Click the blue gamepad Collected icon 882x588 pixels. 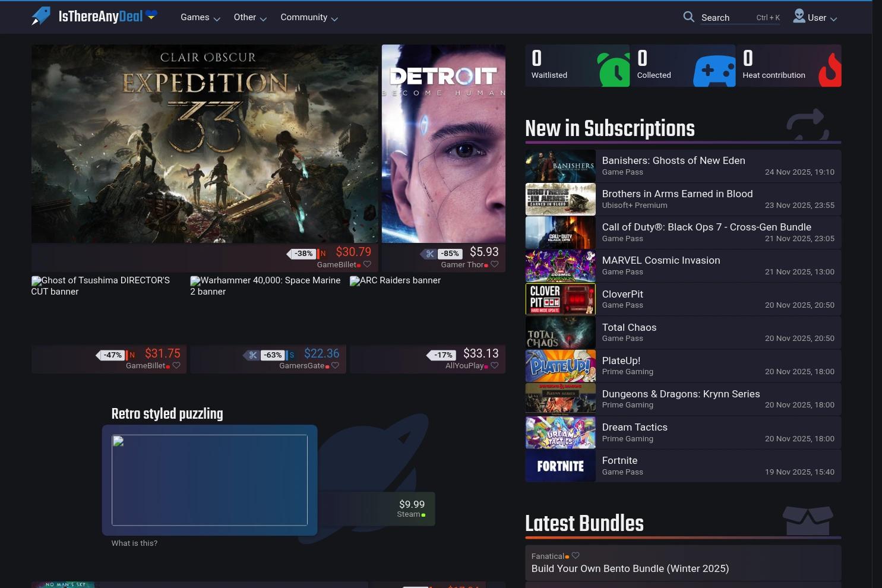[x=715, y=71]
